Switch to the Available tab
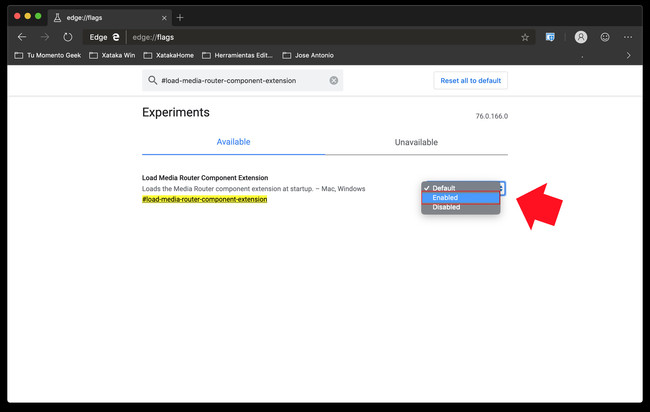The width and height of the screenshot is (650, 412). (x=233, y=143)
